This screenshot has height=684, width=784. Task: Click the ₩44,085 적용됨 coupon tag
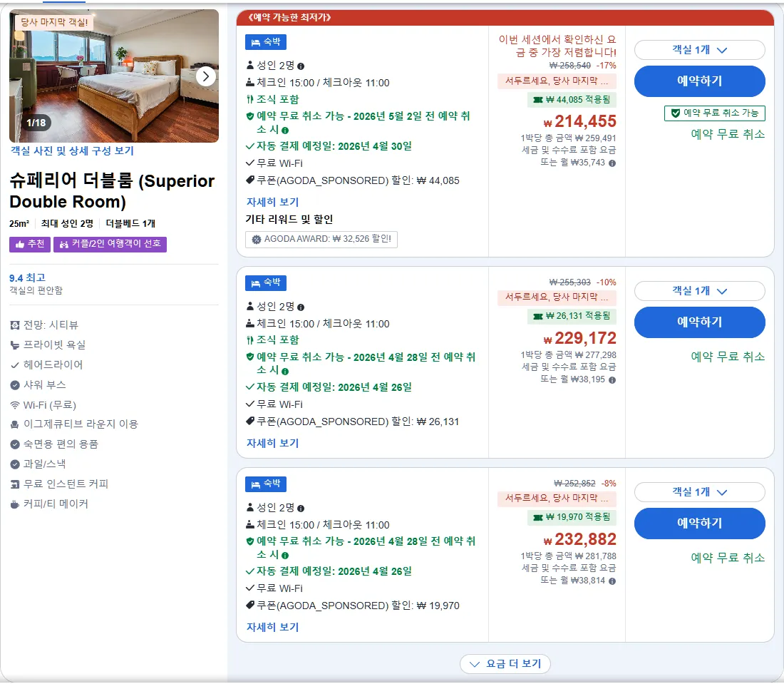pos(572,100)
